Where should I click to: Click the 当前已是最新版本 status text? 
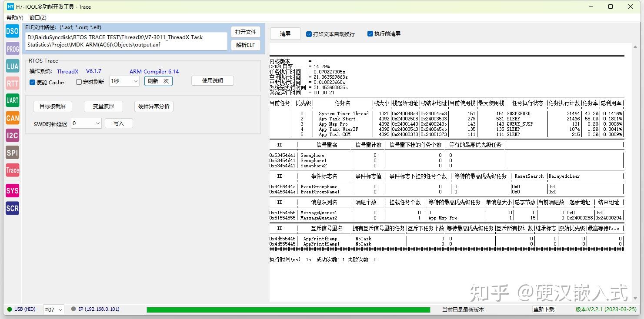tap(463, 310)
